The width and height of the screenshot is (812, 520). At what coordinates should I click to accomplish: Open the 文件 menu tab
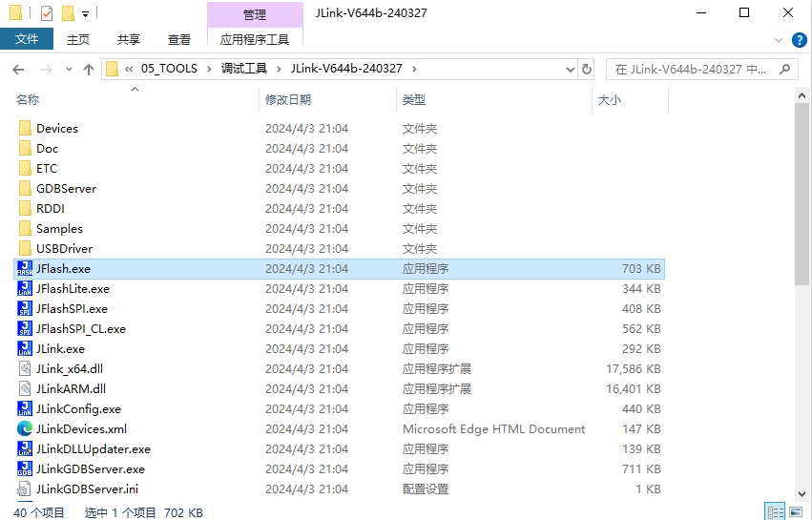click(x=27, y=39)
